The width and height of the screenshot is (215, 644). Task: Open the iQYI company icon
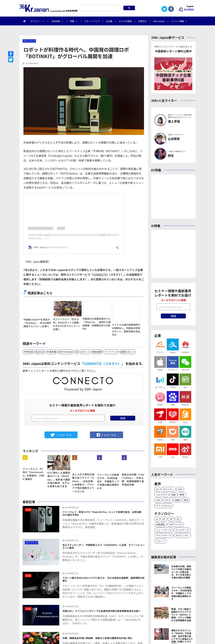click(185, 380)
